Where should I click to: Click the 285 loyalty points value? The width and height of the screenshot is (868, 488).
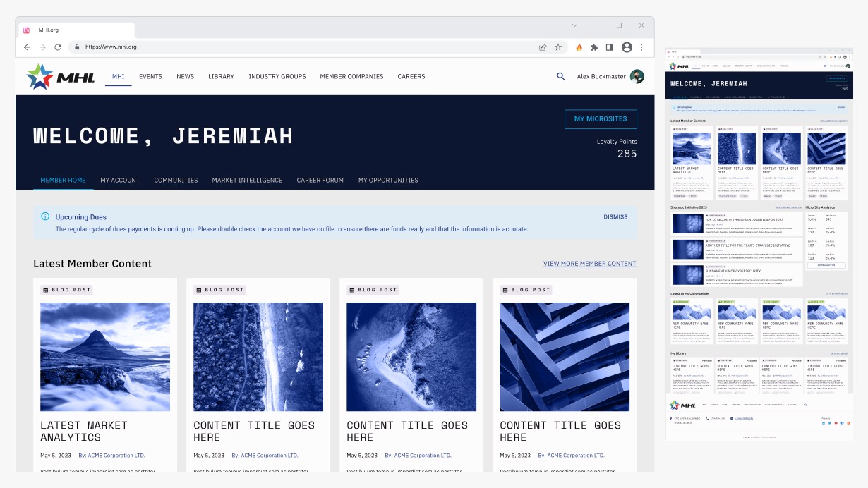(627, 154)
